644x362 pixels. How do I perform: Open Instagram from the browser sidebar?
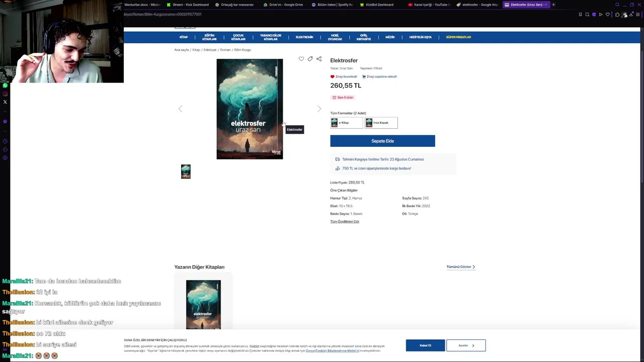pyautogui.click(x=5, y=94)
